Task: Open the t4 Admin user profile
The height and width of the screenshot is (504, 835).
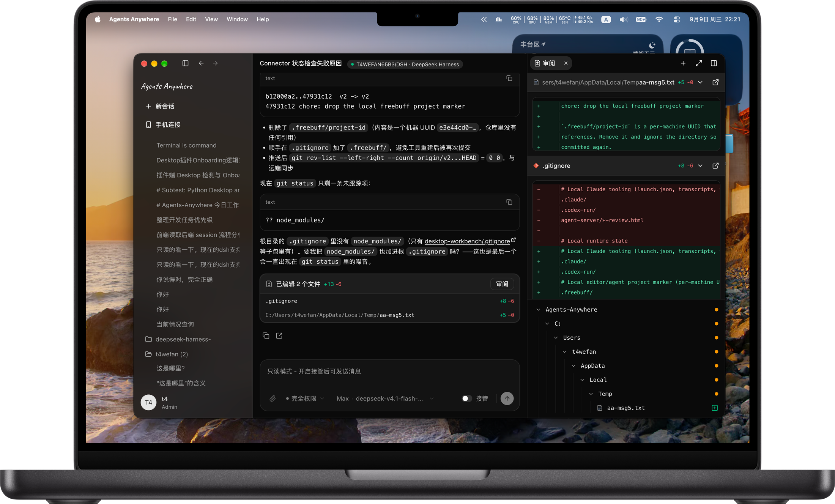Action: [x=159, y=402]
